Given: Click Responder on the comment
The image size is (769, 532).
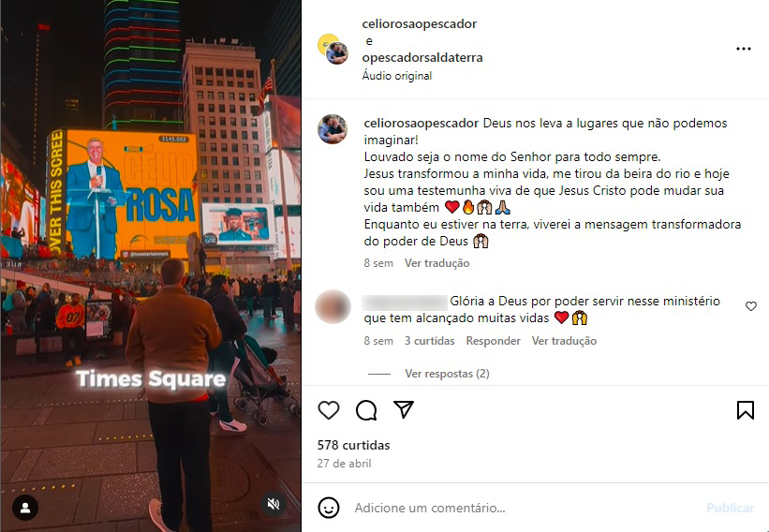Looking at the screenshot, I should pyautogui.click(x=493, y=341).
